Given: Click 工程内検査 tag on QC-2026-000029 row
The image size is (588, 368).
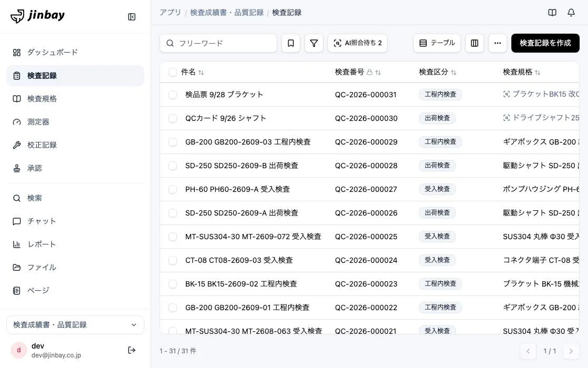Looking at the screenshot, I should (x=440, y=142).
